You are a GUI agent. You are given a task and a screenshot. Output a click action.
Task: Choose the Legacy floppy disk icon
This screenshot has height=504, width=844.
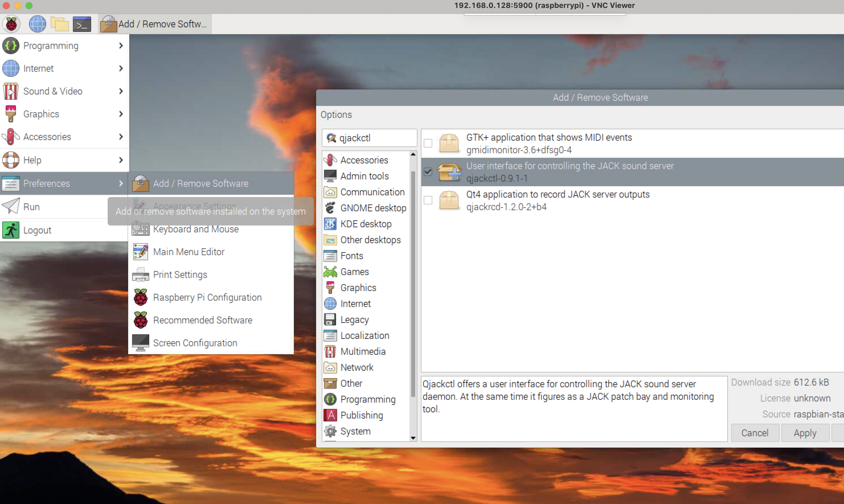click(x=330, y=319)
